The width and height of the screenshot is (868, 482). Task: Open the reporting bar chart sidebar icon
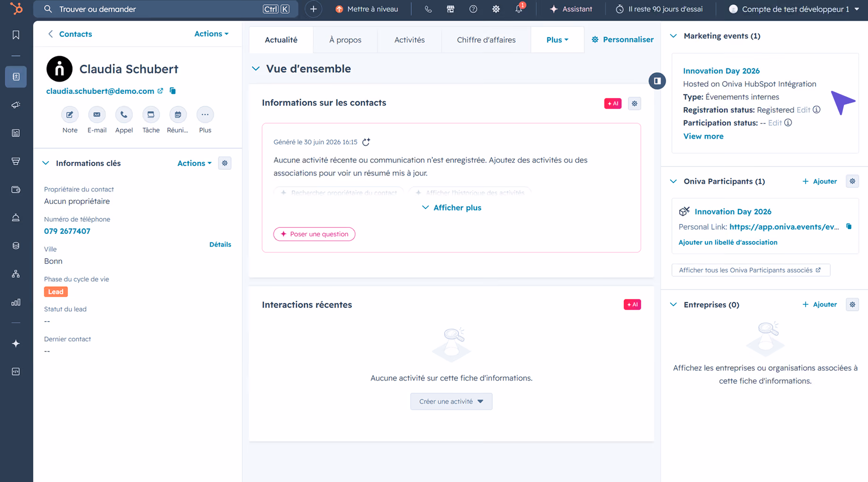point(16,302)
